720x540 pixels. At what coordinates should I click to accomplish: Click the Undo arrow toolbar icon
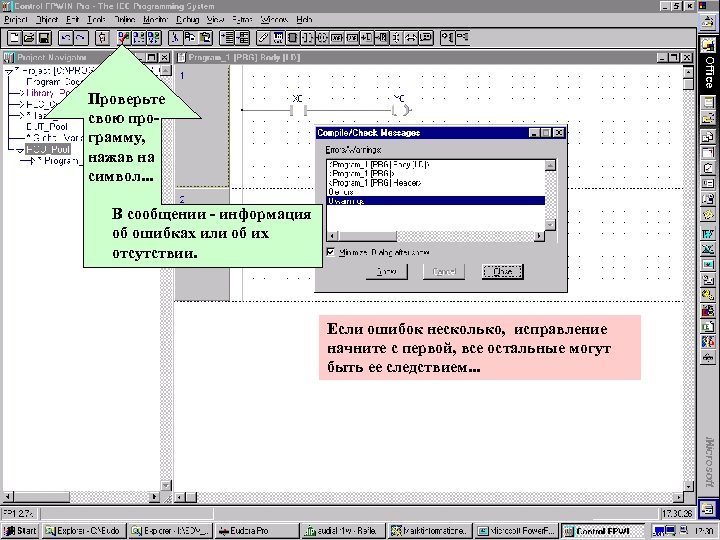pos(66,38)
